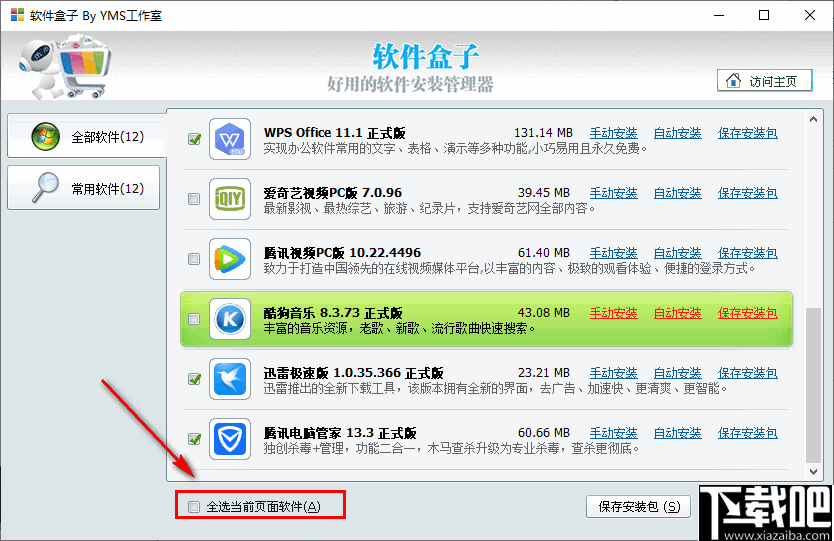Click the size value 131.14 MB
Viewport: 834px width, 541px height.
(543, 133)
